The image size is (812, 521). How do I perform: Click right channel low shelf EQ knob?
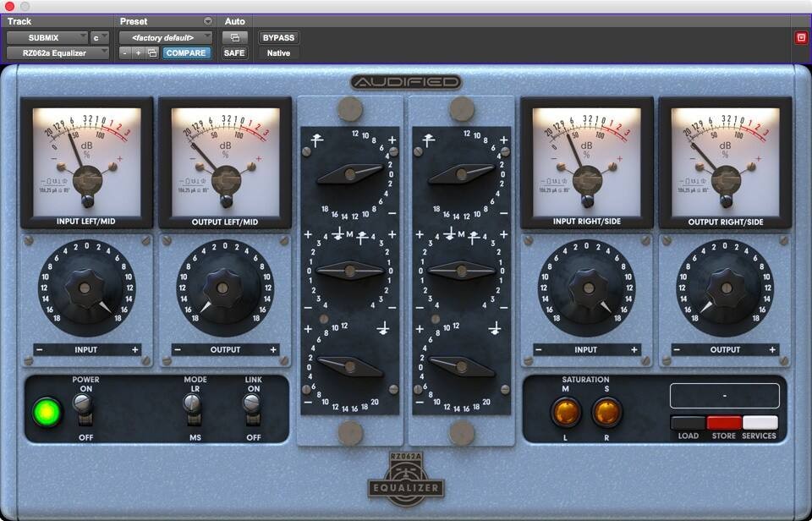(x=462, y=367)
